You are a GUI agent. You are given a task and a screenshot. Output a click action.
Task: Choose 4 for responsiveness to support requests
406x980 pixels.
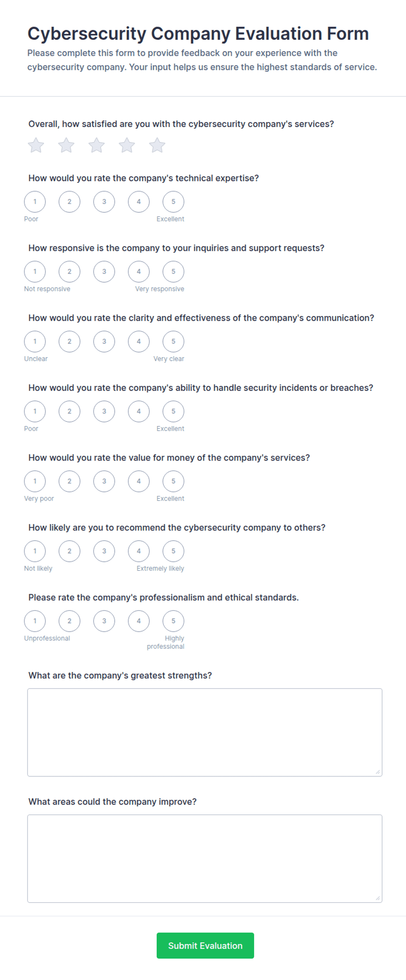tap(139, 272)
